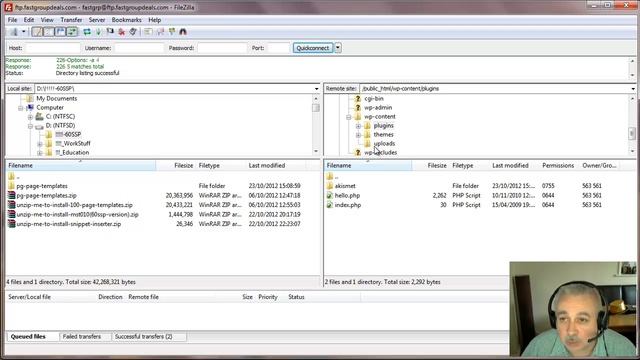The height and width of the screenshot is (360, 640).
Task: Open the Help menu
Action: tap(154, 20)
